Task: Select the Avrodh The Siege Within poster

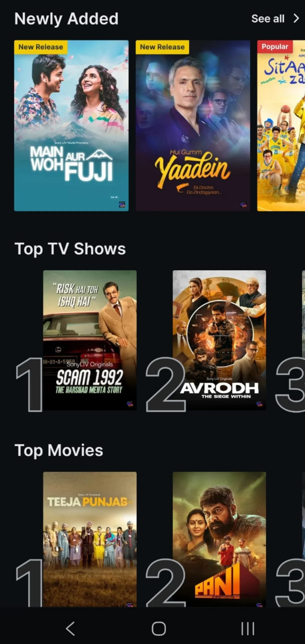Action: [219, 340]
